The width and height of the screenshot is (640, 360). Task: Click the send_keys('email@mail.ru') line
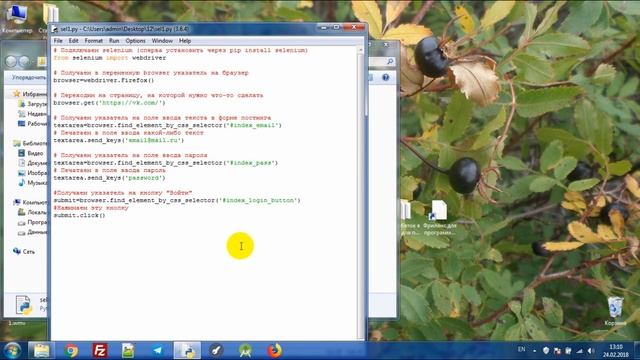pos(119,140)
